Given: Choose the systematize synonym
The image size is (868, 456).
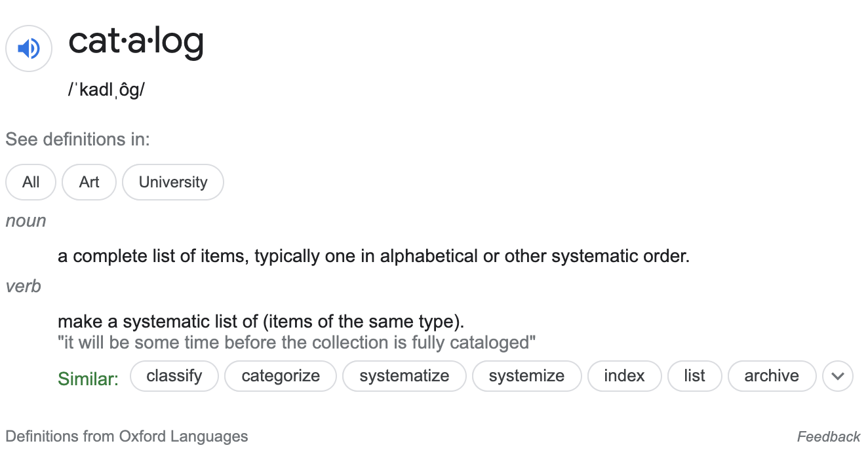Looking at the screenshot, I should click(x=404, y=376).
